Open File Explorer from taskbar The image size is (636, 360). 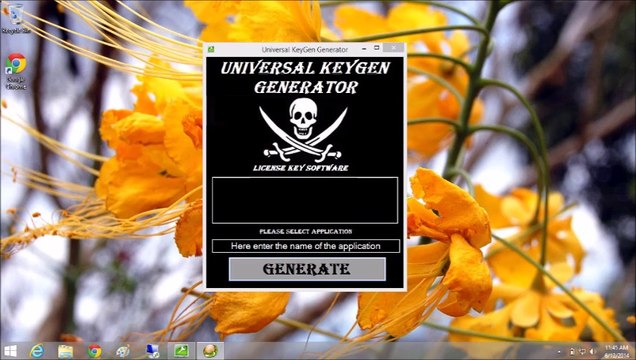pyautogui.click(x=65, y=351)
